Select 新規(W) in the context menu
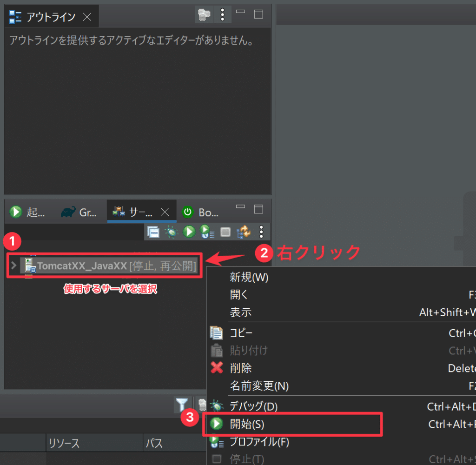Image resolution: width=476 pixels, height=465 pixels. [x=249, y=278]
